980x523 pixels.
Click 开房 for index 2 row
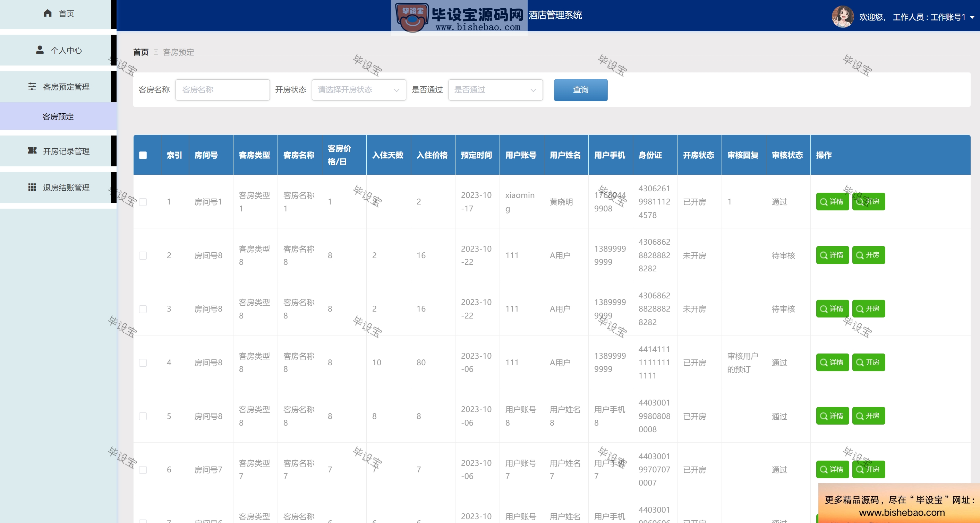868,255
